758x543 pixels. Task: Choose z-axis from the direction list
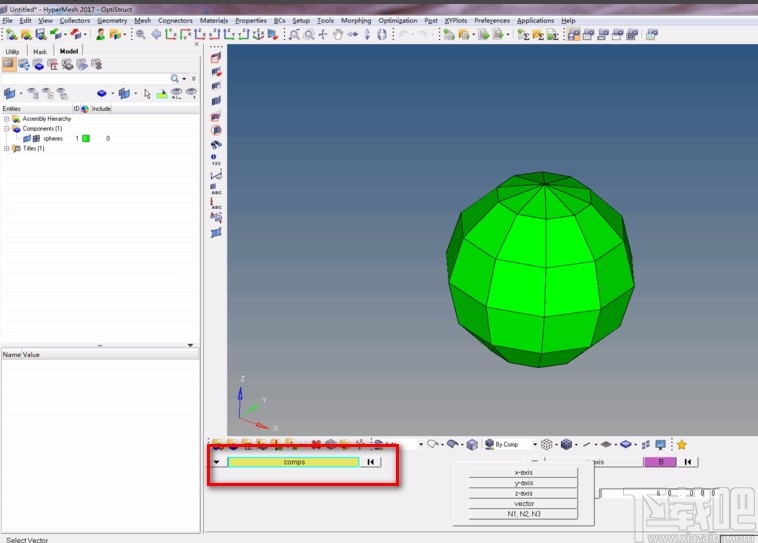click(523, 493)
